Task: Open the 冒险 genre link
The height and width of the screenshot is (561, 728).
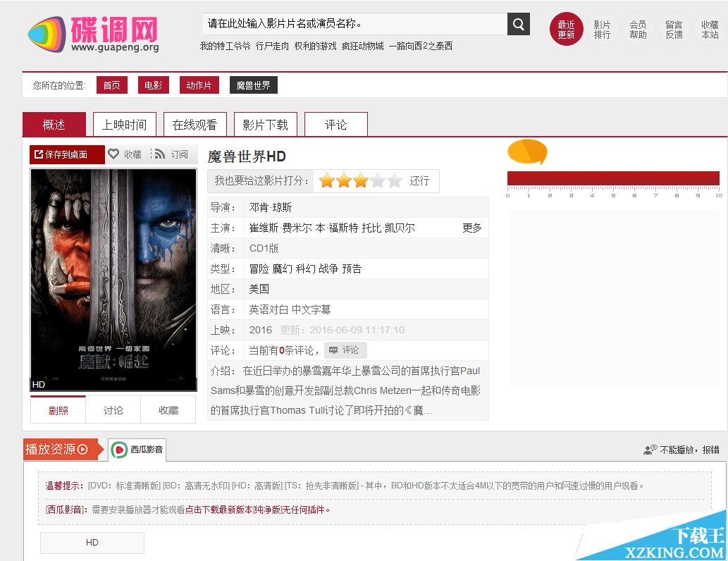Action: [x=259, y=269]
